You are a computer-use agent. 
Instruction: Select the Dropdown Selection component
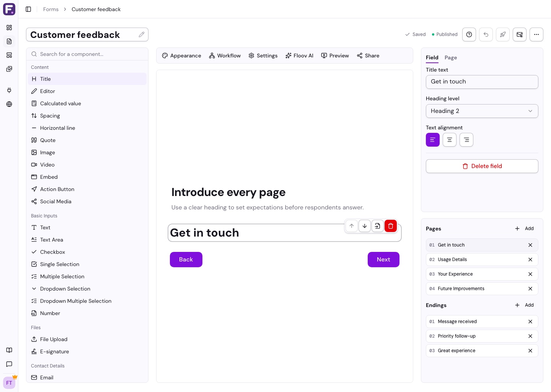coord(87,289)
